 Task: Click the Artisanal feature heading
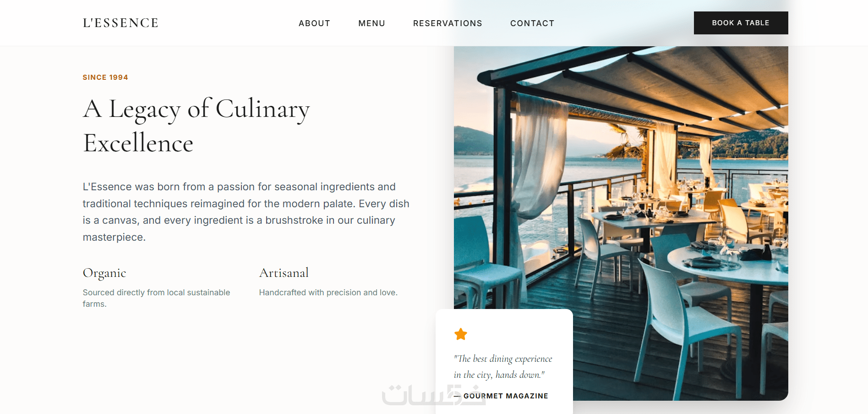tap(284, 273)
